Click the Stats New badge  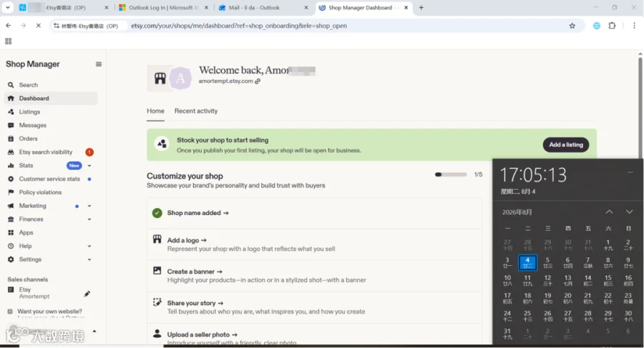[x=74, y=165]
